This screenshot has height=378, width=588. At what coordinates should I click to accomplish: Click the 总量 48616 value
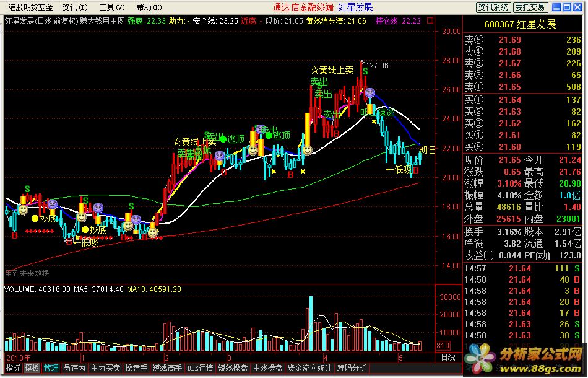pyautogui.click(x=509, y=207)
